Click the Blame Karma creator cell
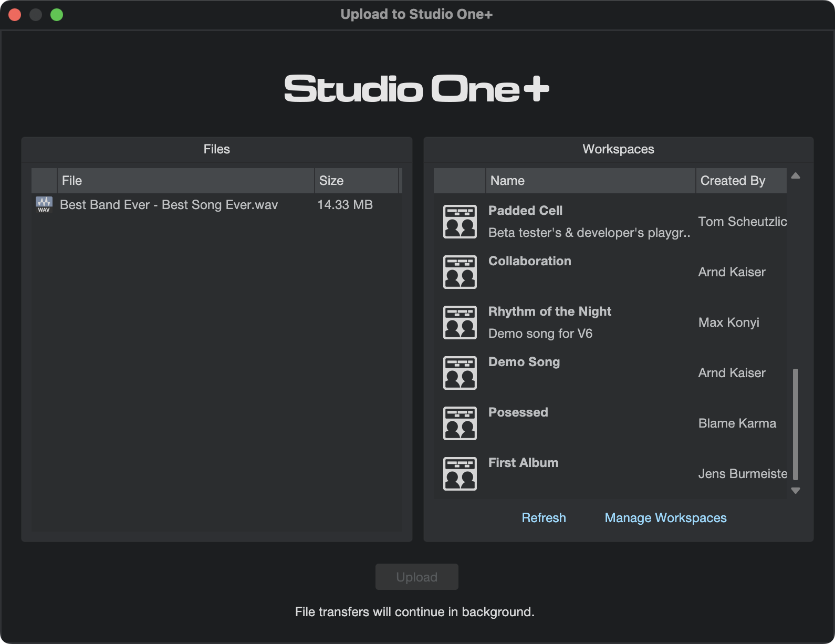 pos(737,423)
